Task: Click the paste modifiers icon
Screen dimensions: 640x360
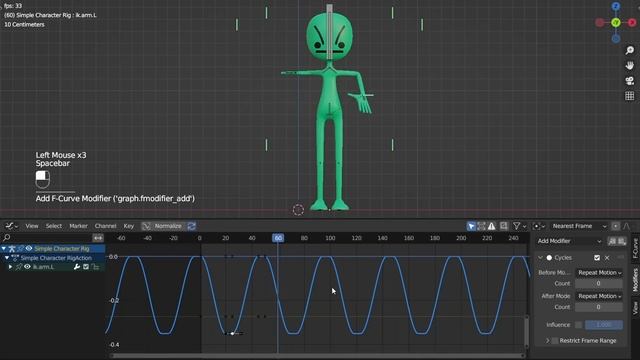Action: pyautogui.click(x=622, y=241)
